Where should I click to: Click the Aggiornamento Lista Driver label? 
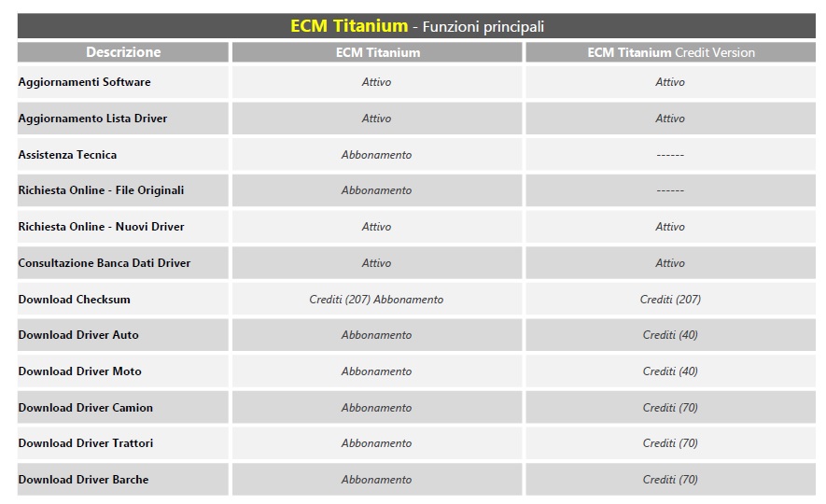[92, 119]
